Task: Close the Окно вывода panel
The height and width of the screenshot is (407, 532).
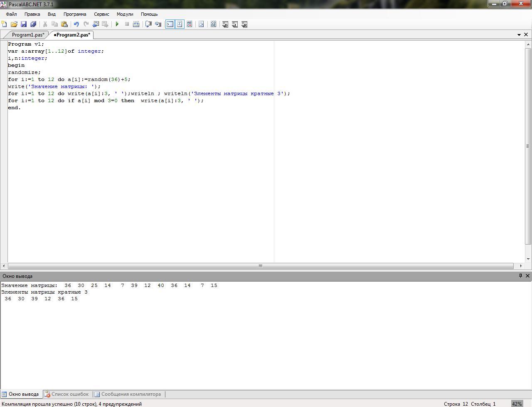Action: point(528,276)
